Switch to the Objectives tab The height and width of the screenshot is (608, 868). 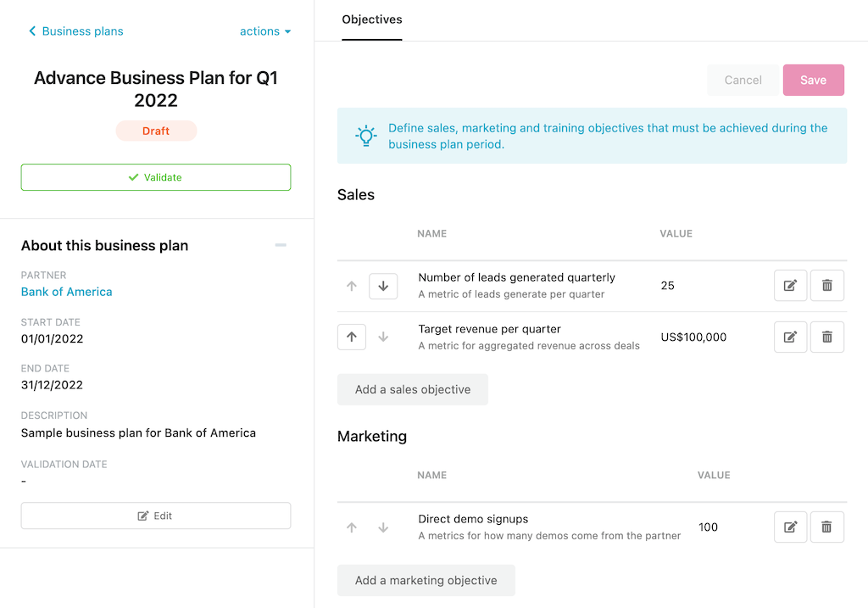click(x=372, y=20)
